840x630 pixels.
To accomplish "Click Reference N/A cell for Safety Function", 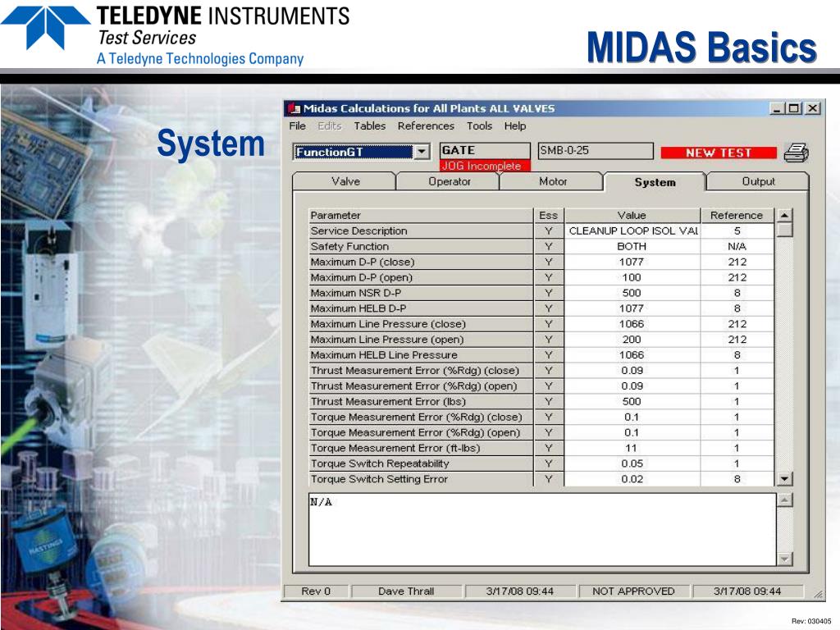I will [737, 246].
